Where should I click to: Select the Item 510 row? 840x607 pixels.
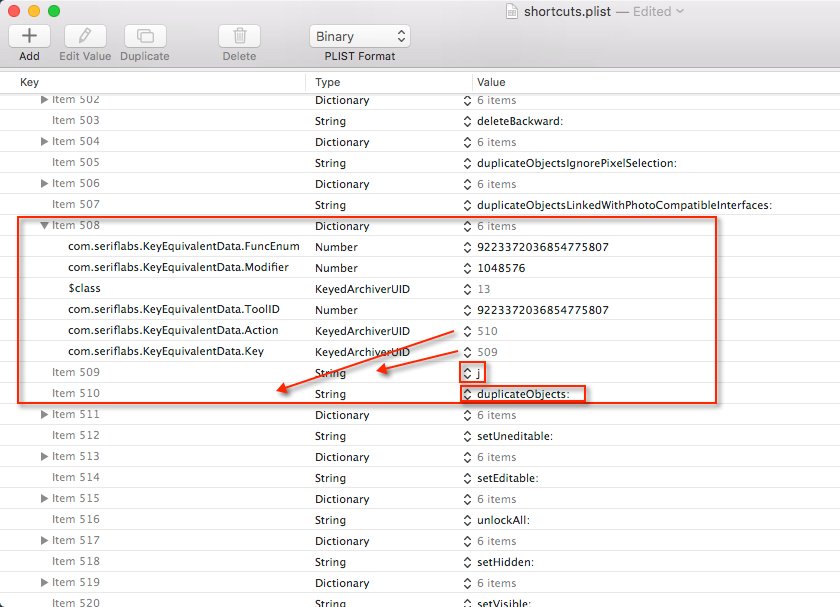tap(200, 393)
